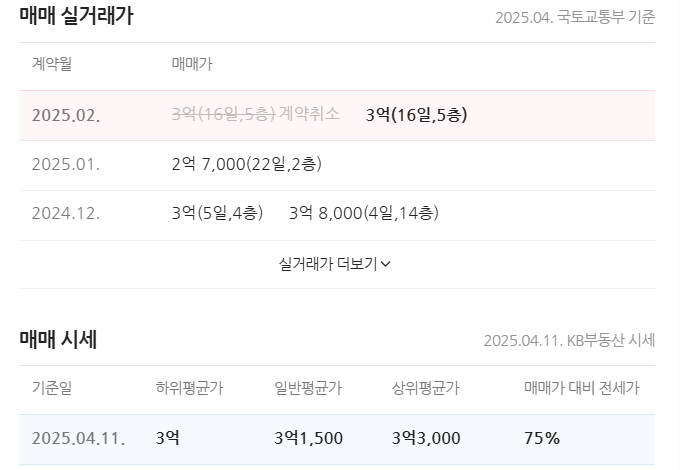Select the cancelled 3억(16일,5층) 계약취소 entry

[255, 114]
